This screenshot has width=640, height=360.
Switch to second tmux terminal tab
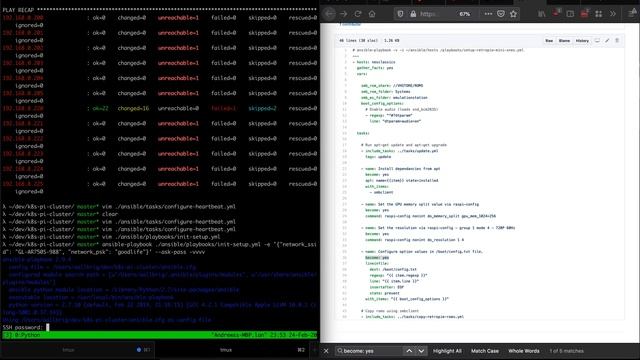[233, 350]
